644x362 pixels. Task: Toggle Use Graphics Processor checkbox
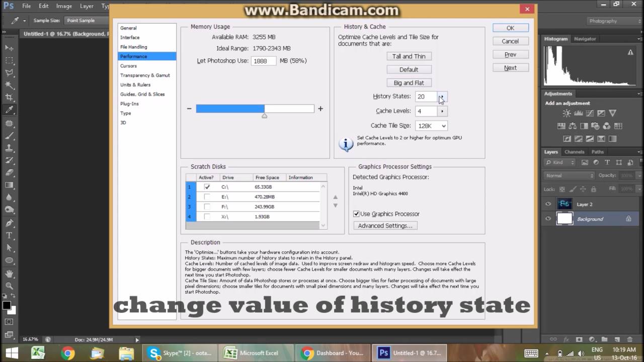[356, 214]
